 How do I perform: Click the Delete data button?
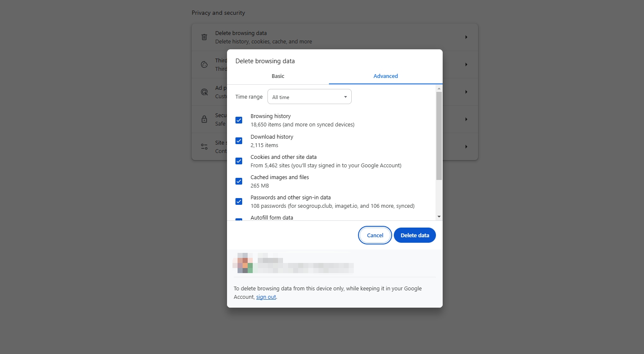[x=415, y=235]
